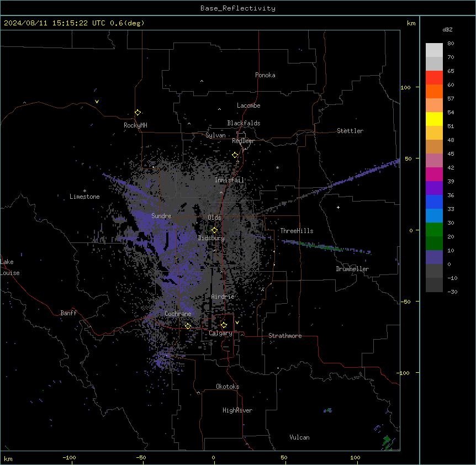Screen dimensions: 476x465
Task: Click the Olds town label
Action: [x=214, y=218]
